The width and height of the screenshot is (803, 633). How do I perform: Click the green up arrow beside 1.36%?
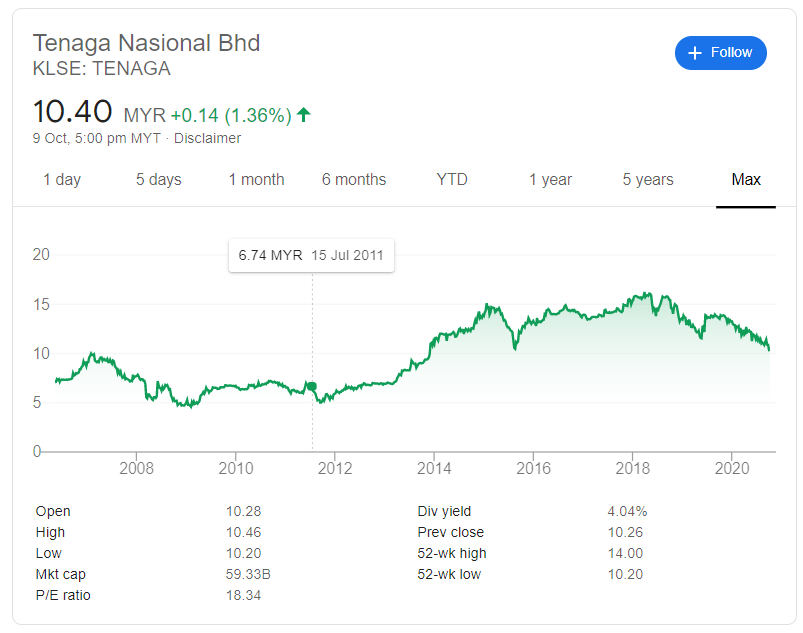tap(304, 115)
